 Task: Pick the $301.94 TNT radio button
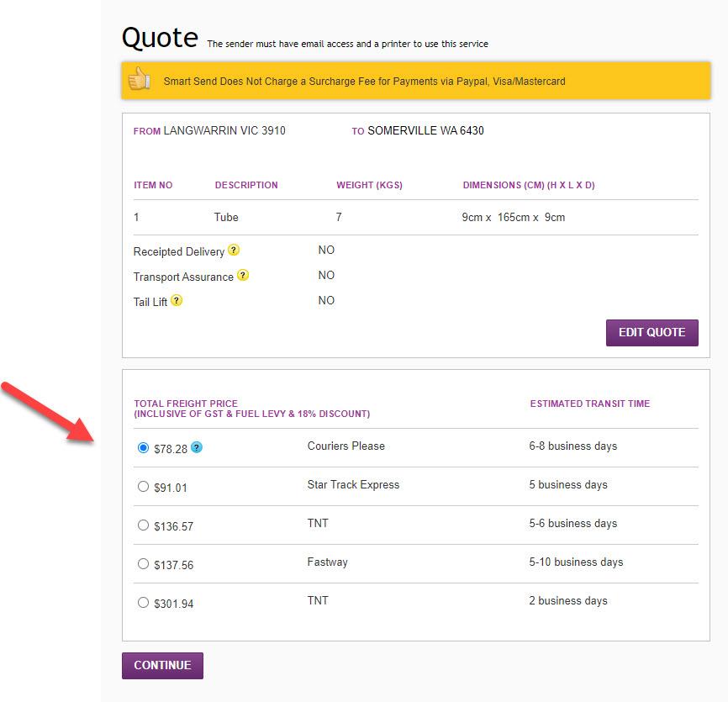(x=143, y=603)
